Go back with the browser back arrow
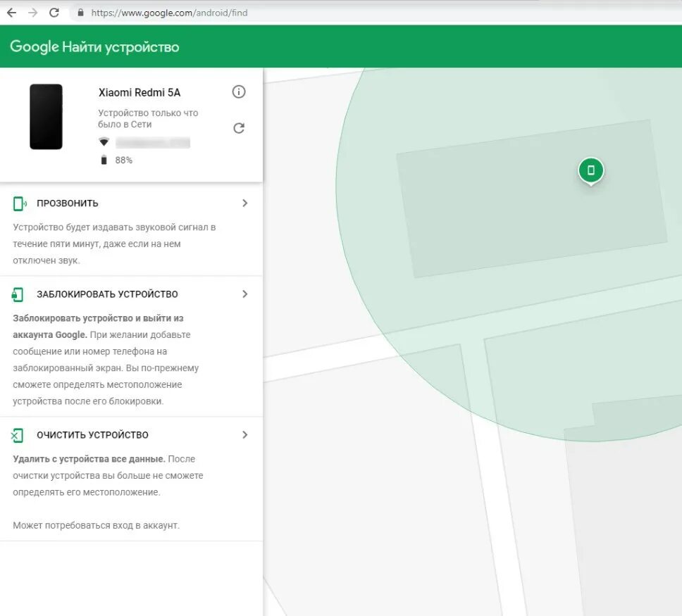 (12, 13)
